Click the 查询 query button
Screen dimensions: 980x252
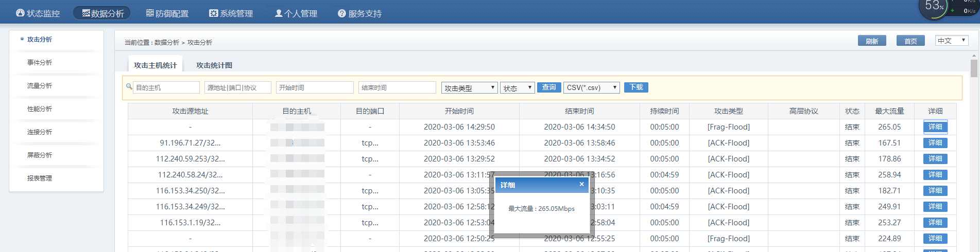click(549, 87)
